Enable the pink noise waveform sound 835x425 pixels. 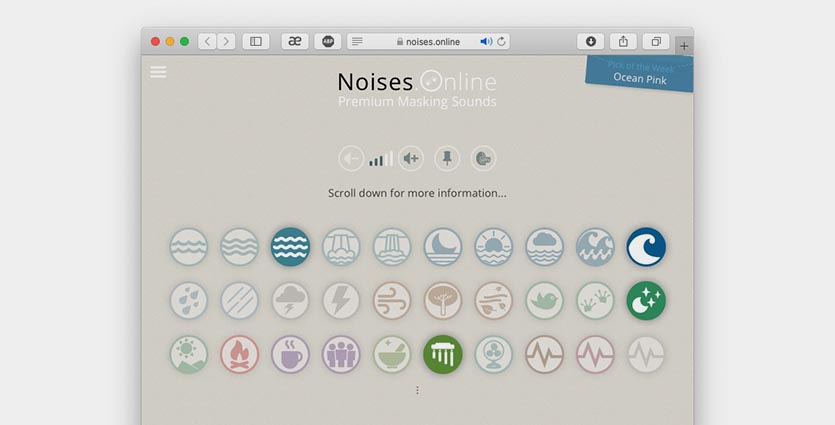click(595, 354)
